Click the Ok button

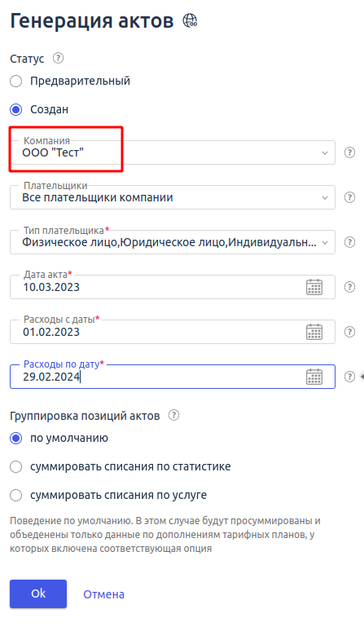tap(38, 593)
